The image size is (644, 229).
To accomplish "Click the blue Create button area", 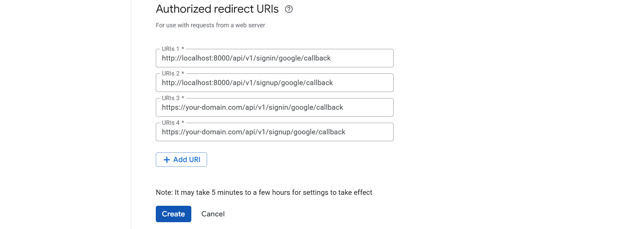I will (173, 214).
